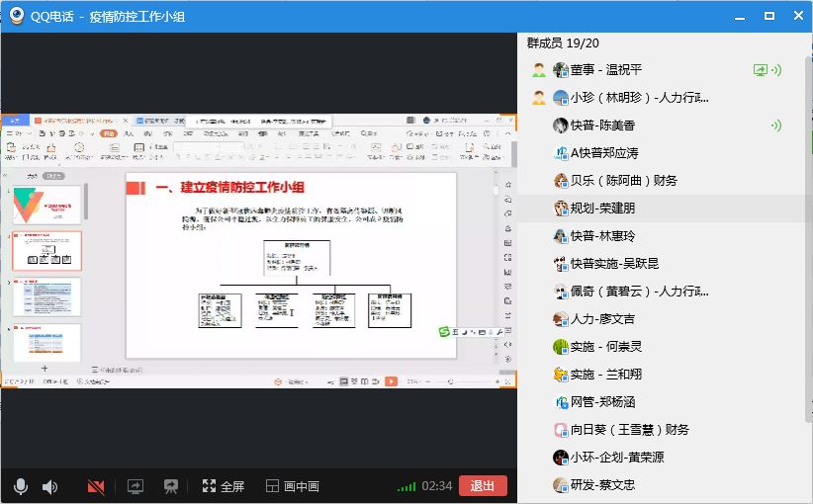813x504 pixels.
Task: Mute the microphone
Action: pos(21,486)
